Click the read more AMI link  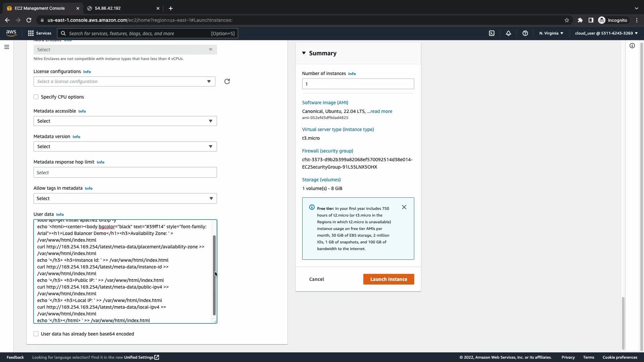(381, 111)
